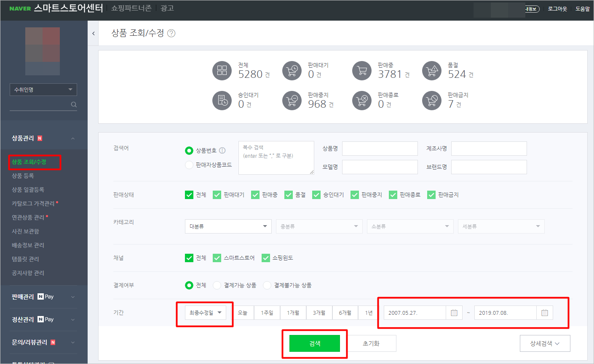
Task: Open the 세분류 category dropdown
Action: coord(501,226)
